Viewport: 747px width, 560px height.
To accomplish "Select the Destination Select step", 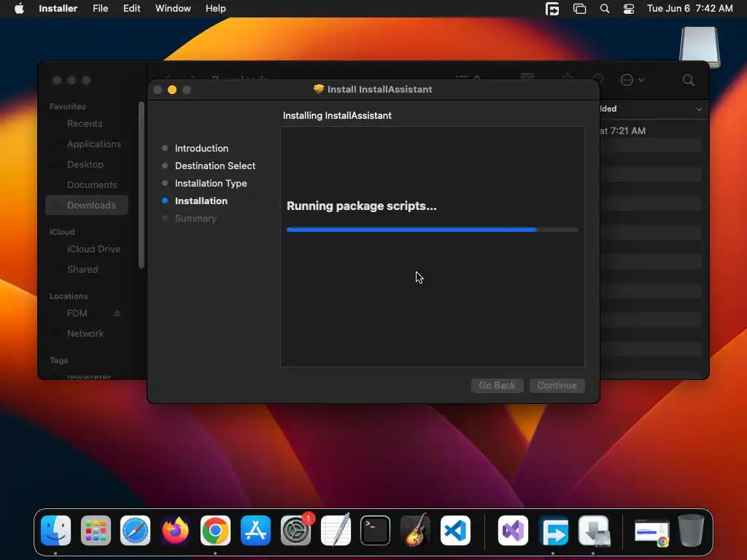I will (x=215, y=166).
